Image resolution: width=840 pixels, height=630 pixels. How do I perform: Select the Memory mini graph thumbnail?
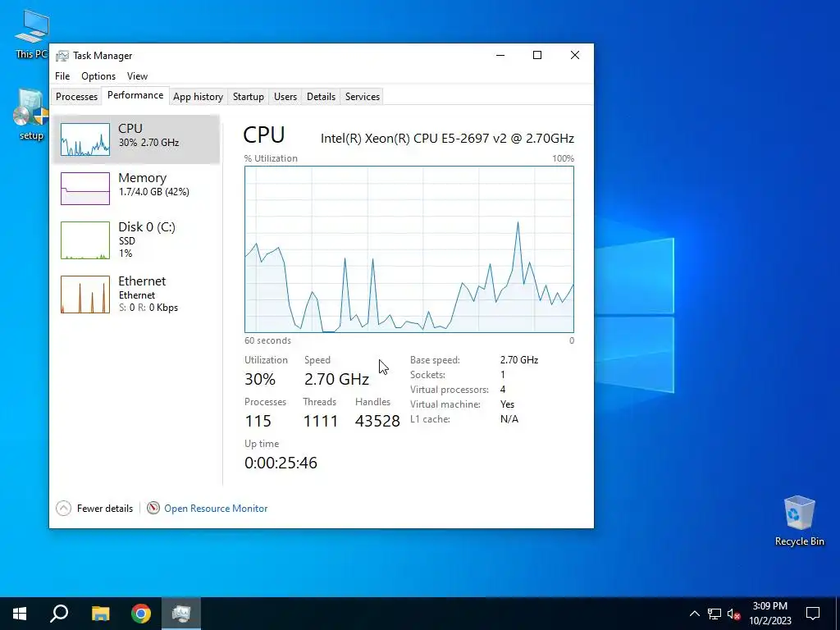click(85, 189)
